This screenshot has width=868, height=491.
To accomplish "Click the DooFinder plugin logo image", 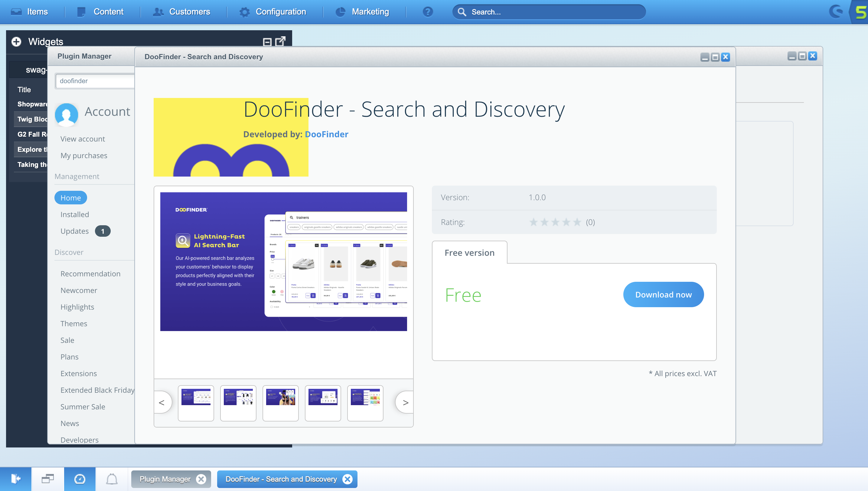I will [231, 137].
